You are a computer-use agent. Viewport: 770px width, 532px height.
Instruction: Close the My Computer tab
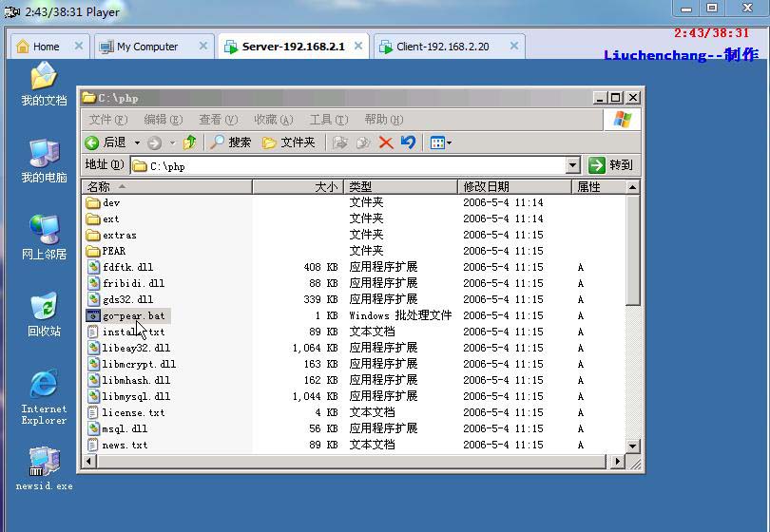click(203, 47)
